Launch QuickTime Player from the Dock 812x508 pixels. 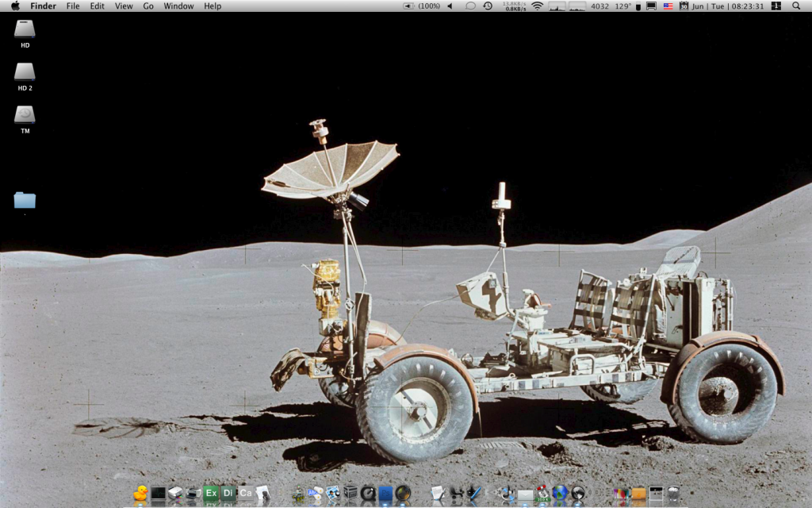368,493
